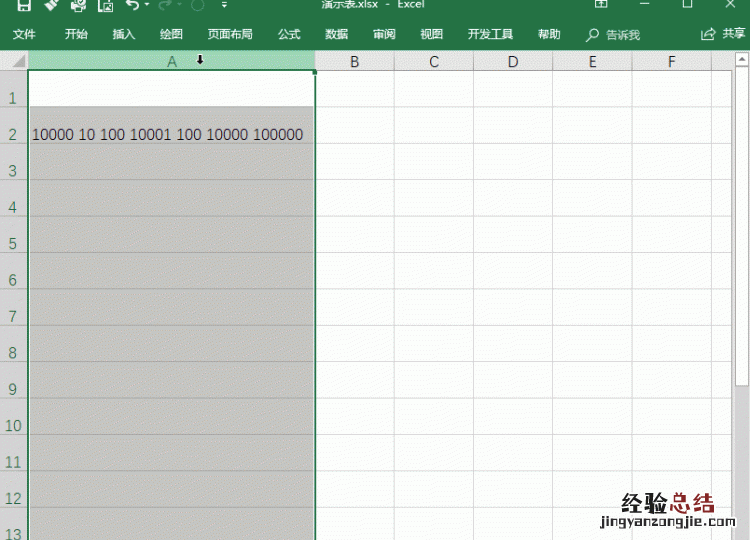Viewport: 750px width, 540px height.
Task: Switch to the 插入 ribbon tab
Action: tap(123, 34)
